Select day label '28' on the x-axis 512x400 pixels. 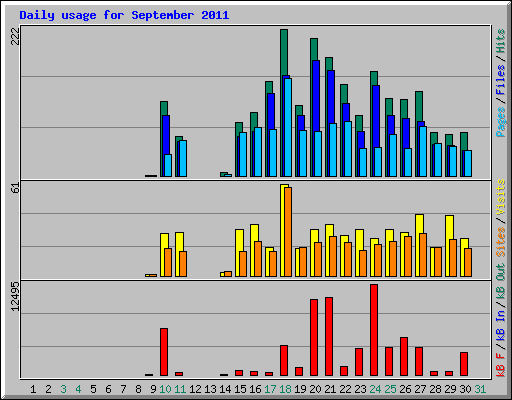[x=435, y=389]
